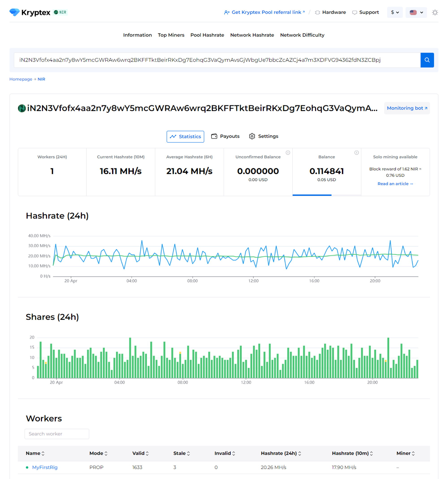The image size is (448, 479).
Task: Click the Search worker input field
Action: pyautogui.click(x=57, y=434)
